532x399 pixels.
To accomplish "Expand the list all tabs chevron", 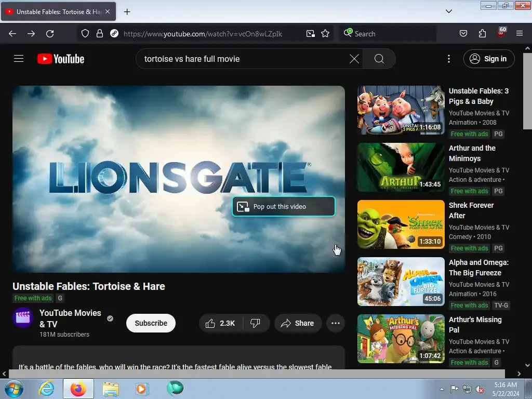I will 448,11.
